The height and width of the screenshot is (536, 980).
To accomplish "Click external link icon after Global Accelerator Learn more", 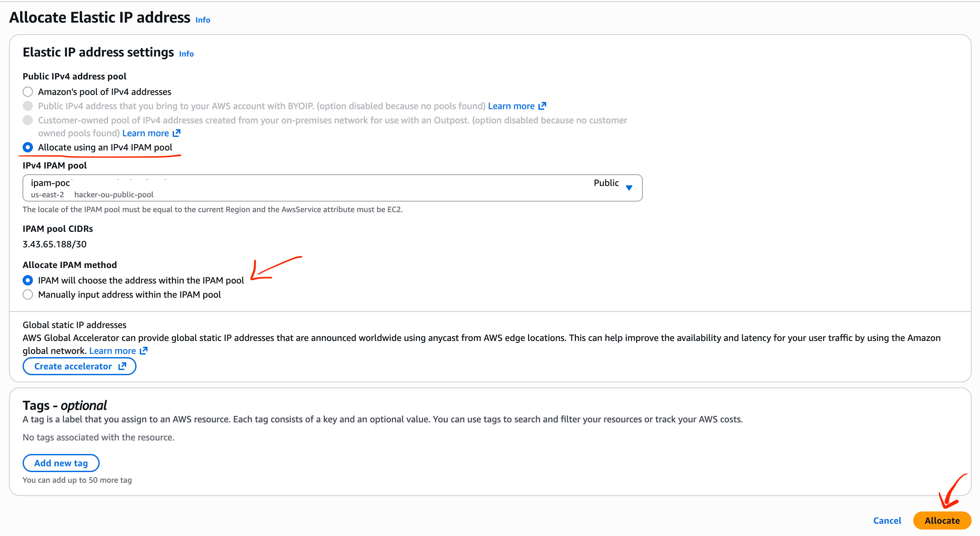I will point(144,351).
